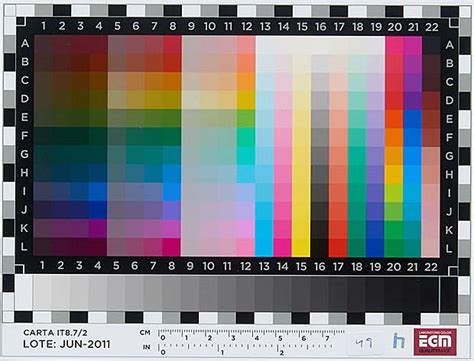
Task: Sample the lime green patch at I20
Action: pos(394,193)
